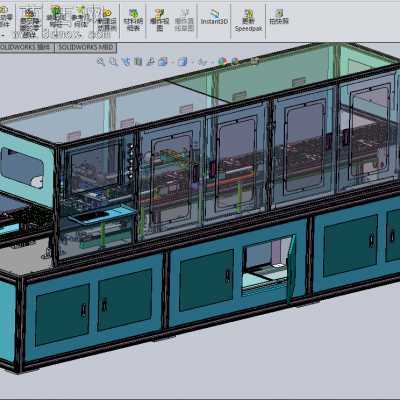The image size is (400, 400).
Task: Open the View Settings icon
Action: coord(254,61)
